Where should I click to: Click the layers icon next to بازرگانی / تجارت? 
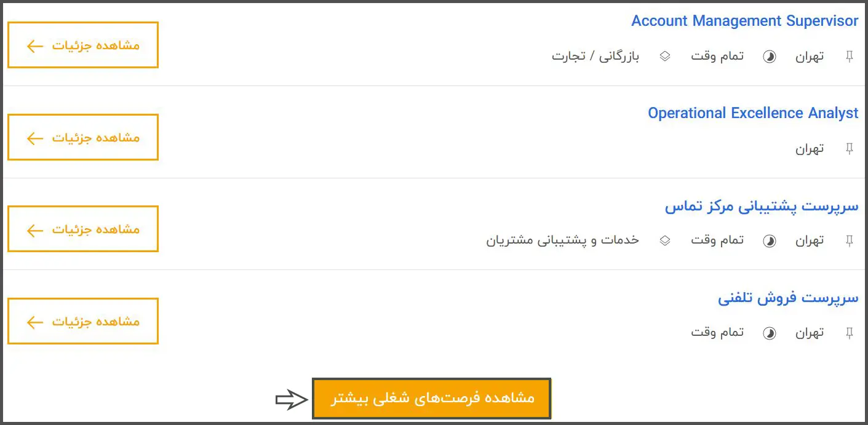(664, 57)
